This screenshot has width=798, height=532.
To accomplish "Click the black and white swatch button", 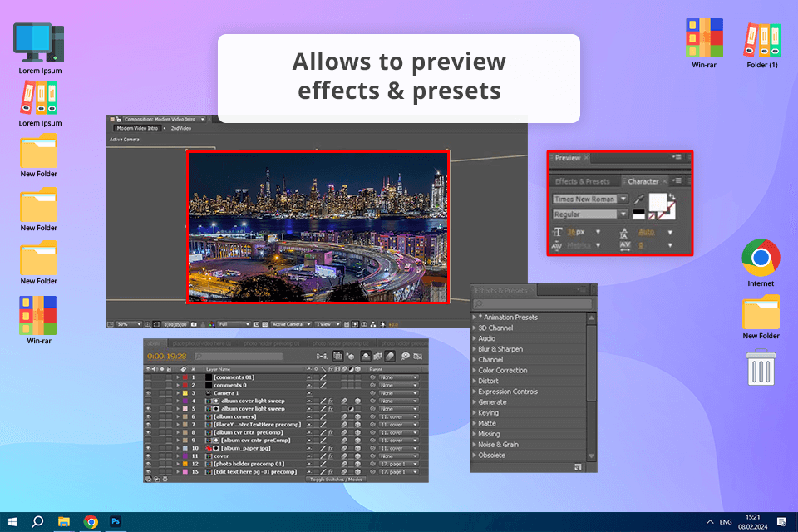I will point(638,214).
